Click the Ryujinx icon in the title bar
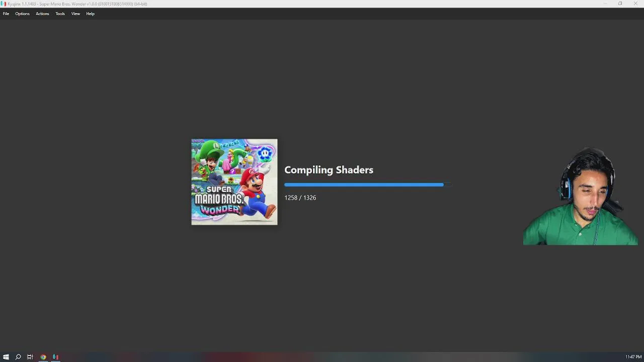644x362 pixels. click(4, 4)
